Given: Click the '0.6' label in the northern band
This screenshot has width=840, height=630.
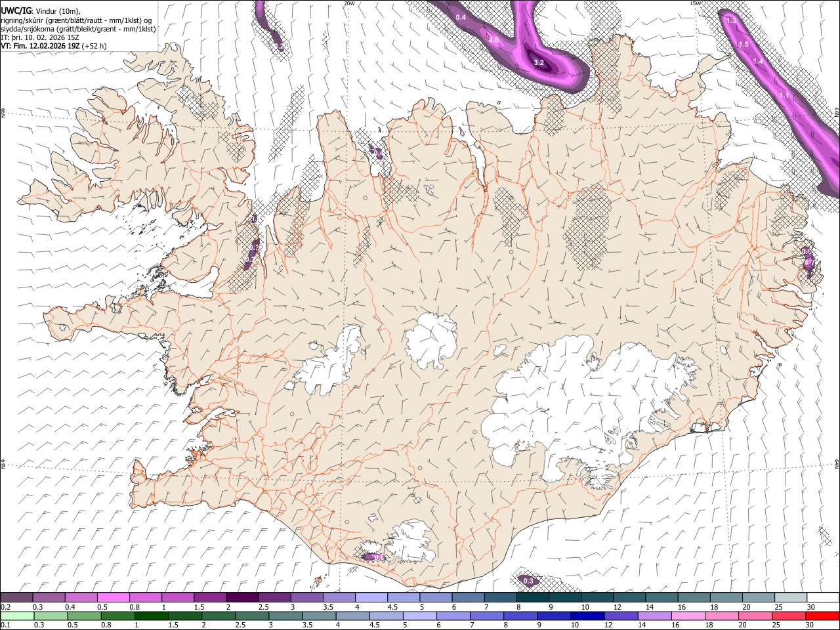Looking at the screenshot, I should tap(494, 40).
